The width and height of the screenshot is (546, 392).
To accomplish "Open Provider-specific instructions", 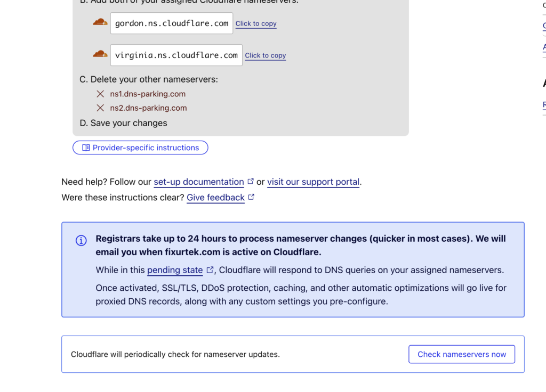I will pos(140,148).
